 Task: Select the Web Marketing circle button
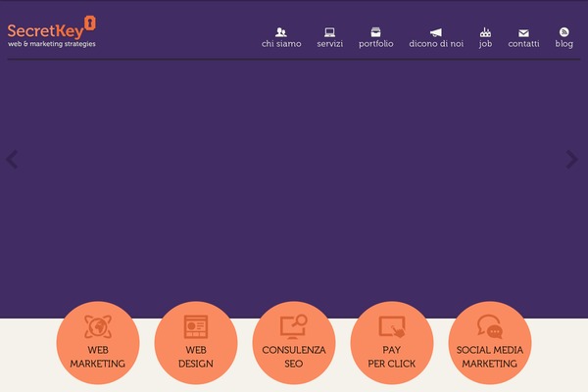click(x=98, y=343)
